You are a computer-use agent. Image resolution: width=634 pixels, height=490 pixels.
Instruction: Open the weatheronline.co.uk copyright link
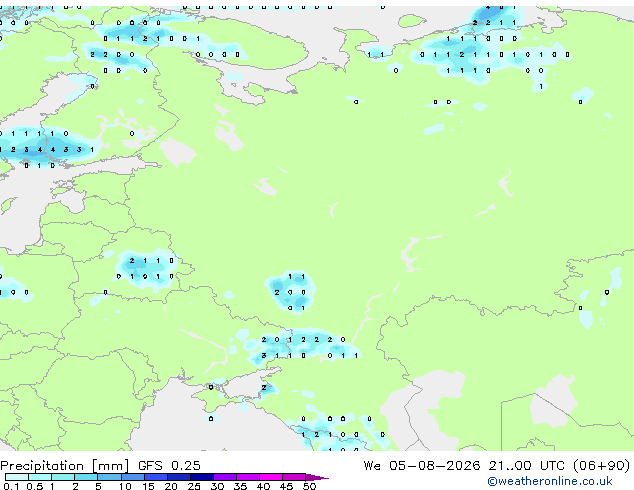(x=550, y=481)
